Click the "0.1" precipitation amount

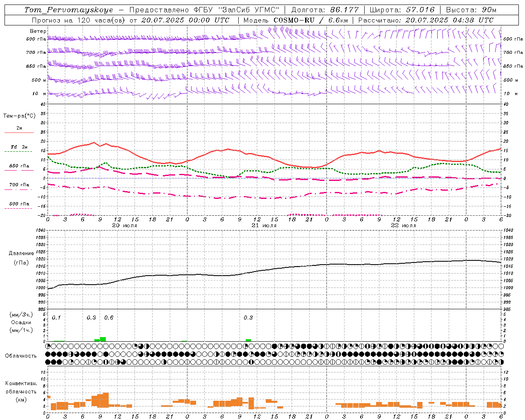click(56, 318)
